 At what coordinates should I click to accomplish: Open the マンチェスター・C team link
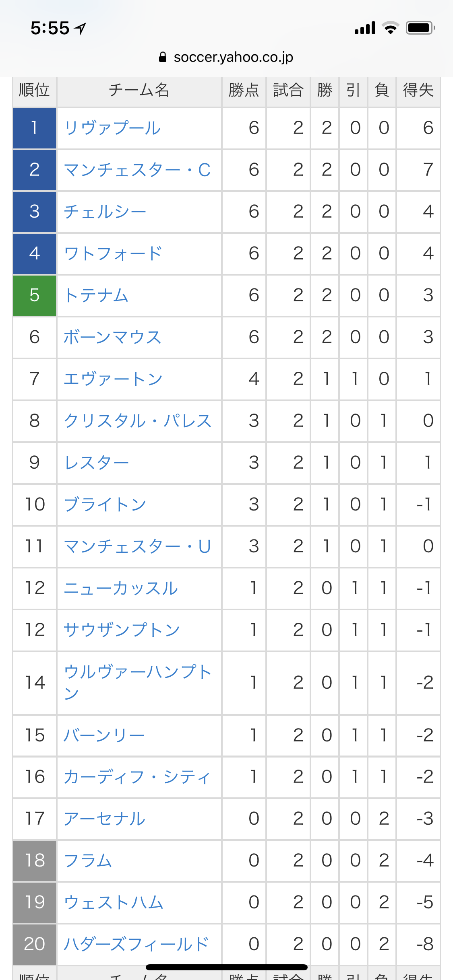137,170
